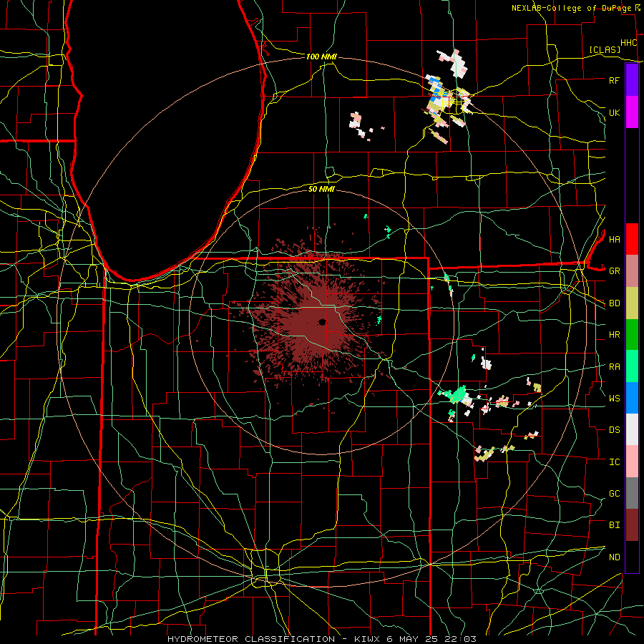Click the 100 NMI range ring label
Viewport: 644px width, 644px height.
click(321, 57)
